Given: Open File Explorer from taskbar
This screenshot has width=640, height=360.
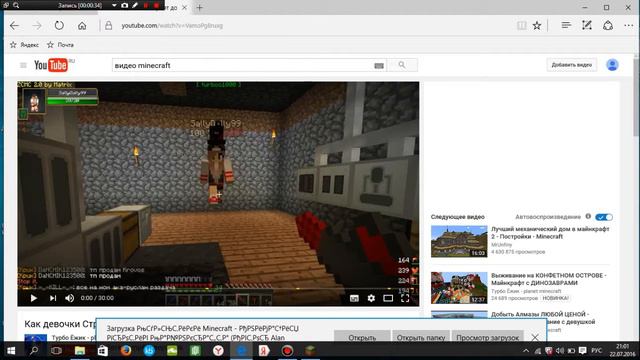Looking at the screenshot, I should click(x=80, y=351).
